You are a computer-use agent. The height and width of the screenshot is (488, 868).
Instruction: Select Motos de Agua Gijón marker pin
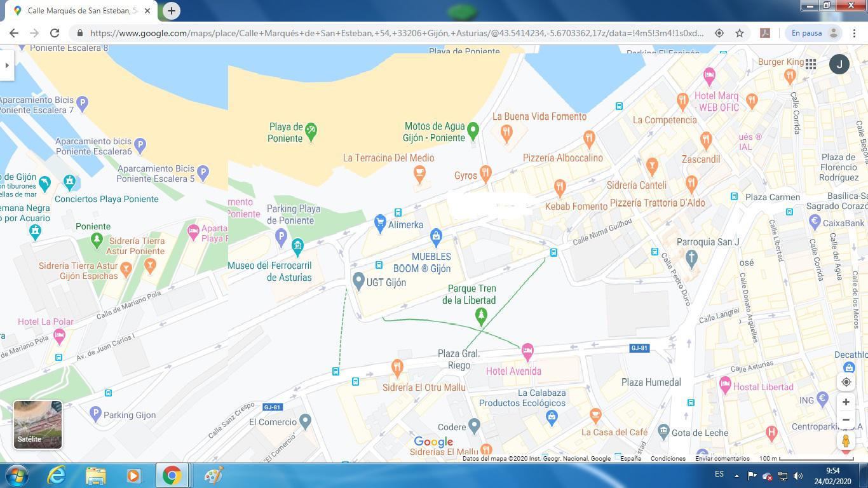(x=473, y=132)
